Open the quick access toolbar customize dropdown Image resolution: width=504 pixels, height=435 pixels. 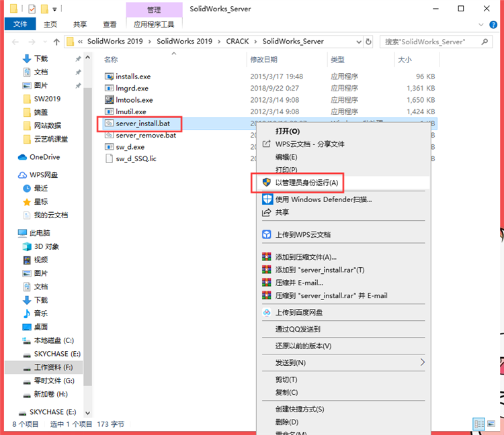point(54,9)
